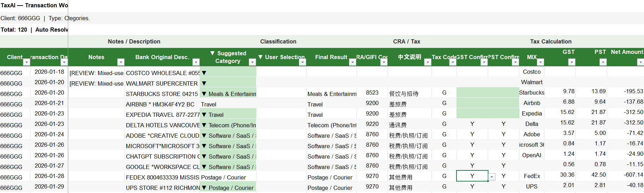Open the Client column filter button
This screenshot has height=193, width=644.
(x=26, y=62)
